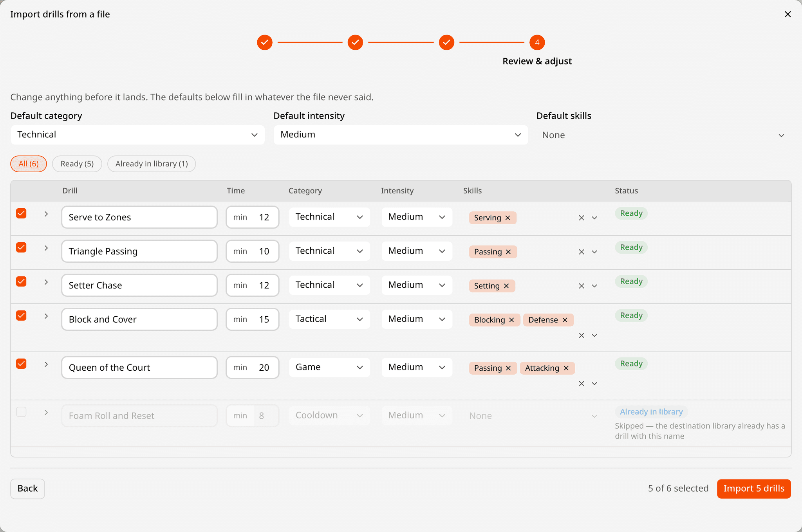Screen dimensions: 802x532
Task: Expand the Serve to Zones row details
Action: click(x=46, y=214)
